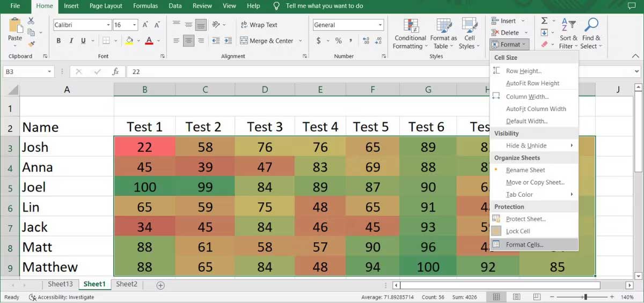This screenshot has width=644, height=303.
Task: Open the File tab
Action: (15, 6)
